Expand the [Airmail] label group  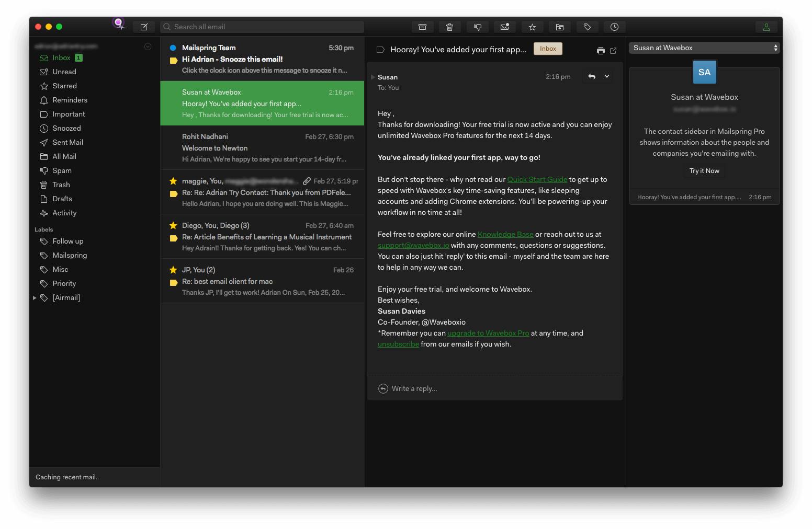(35, 298)
